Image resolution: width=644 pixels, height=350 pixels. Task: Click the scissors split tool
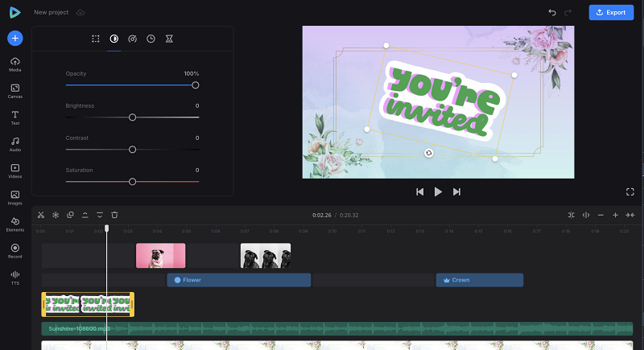41,215
